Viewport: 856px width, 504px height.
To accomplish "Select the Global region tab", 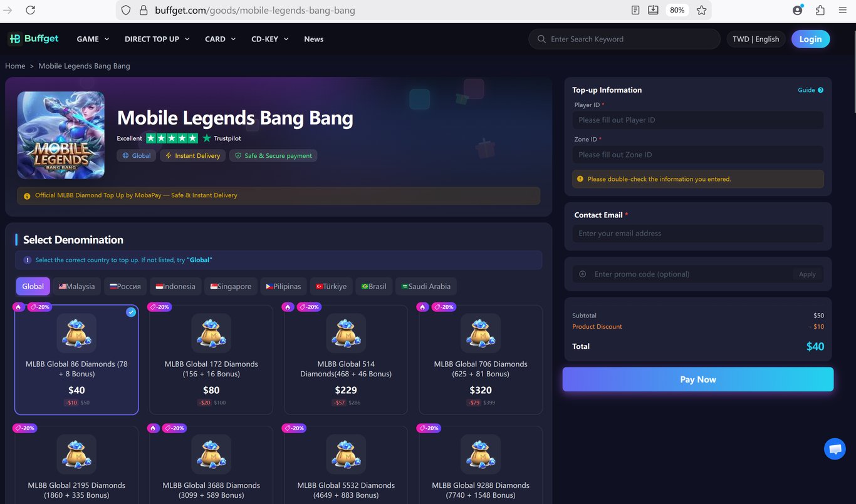I will [33, 286].
